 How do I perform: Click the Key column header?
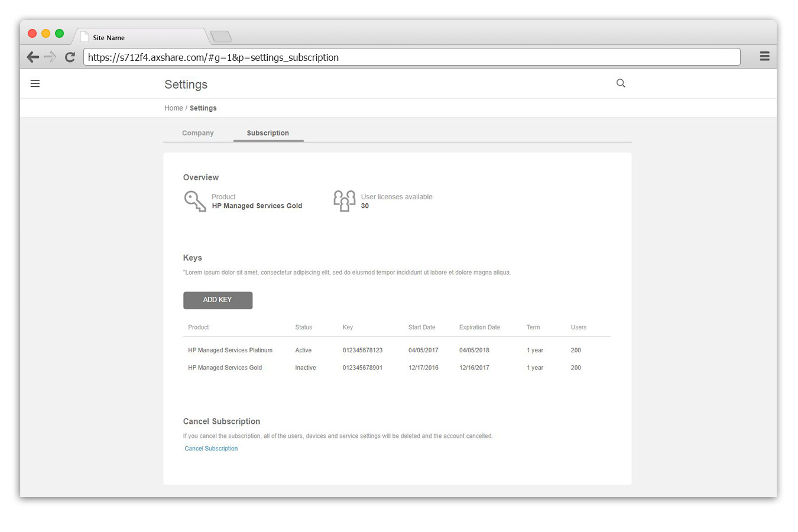point(348,327)
